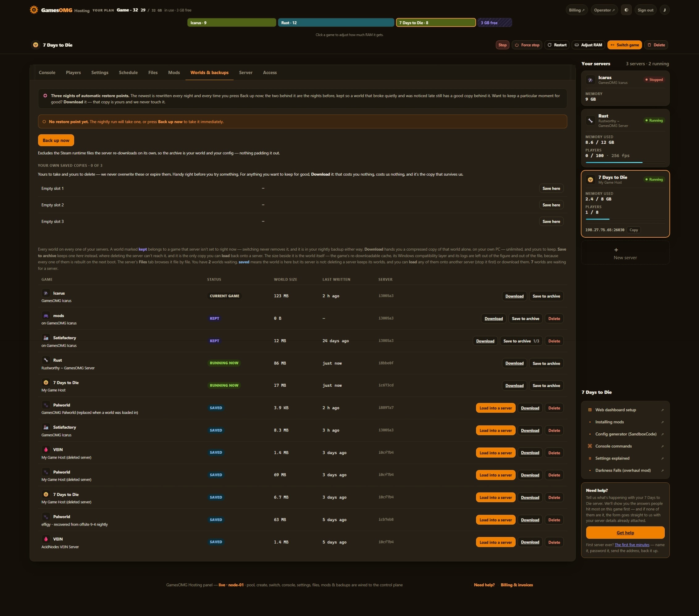Image resolution: width=699 pixels, height=616 pixels.
Task: Load the 69 MB Palworld world into a server
Action: click(496, 475)
